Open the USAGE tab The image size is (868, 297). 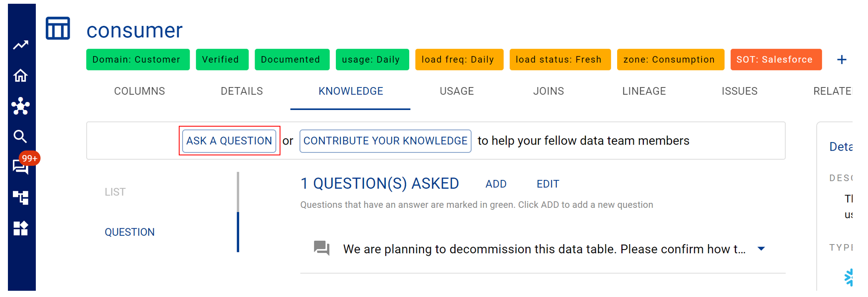click(x=457, y=91)
